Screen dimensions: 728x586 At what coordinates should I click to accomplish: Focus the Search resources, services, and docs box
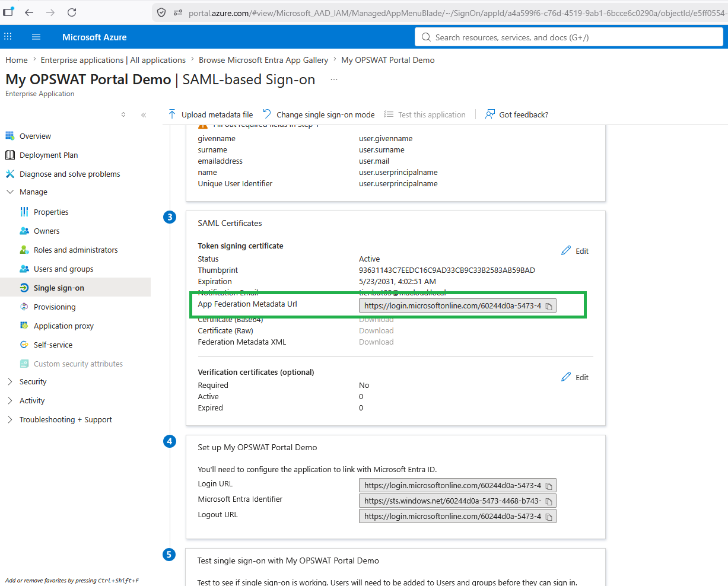pos(568,37)
